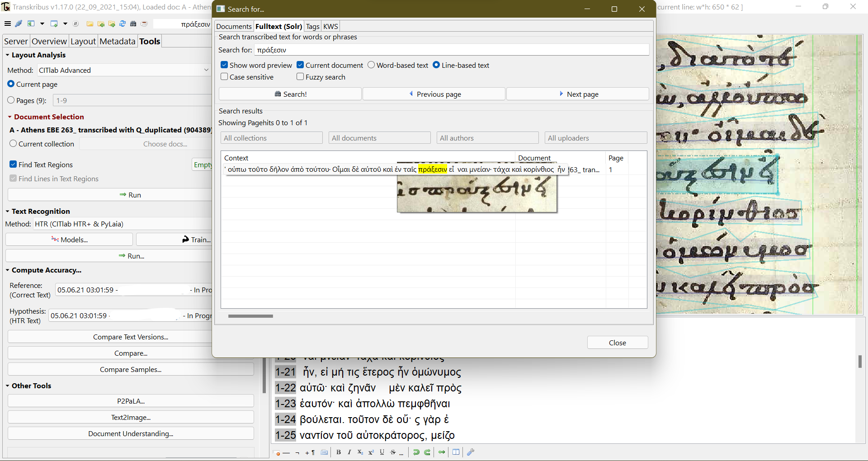Click the Search! button
This screenshot has height=461, width=868.
(290, 94)
